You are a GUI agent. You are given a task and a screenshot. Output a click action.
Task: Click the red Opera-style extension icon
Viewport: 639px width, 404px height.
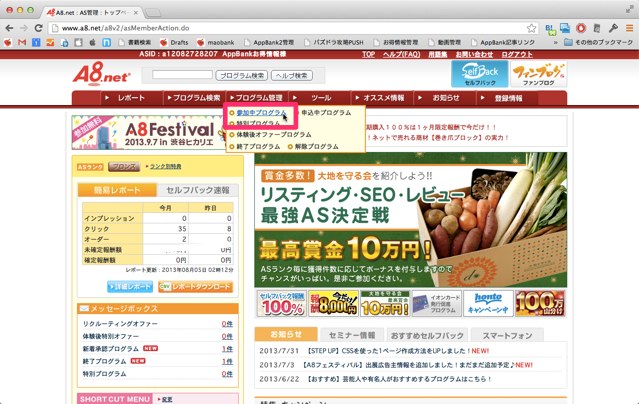tap(581, 28)
